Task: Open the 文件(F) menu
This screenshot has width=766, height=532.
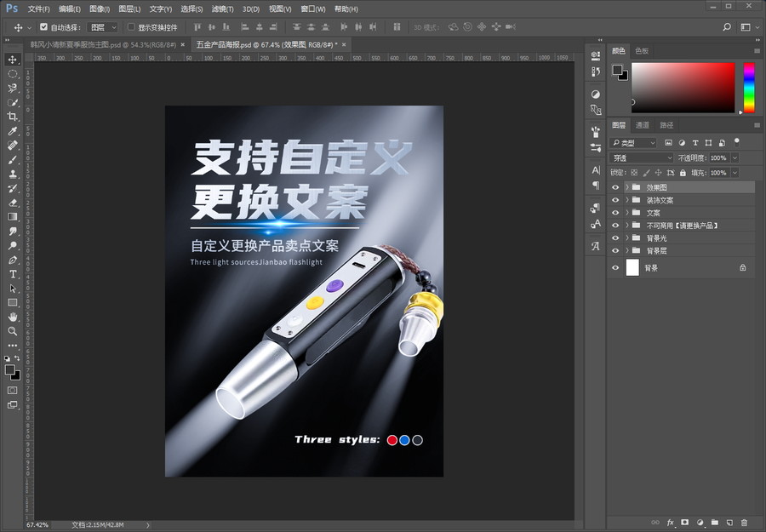Action: [x=38, y=9]
